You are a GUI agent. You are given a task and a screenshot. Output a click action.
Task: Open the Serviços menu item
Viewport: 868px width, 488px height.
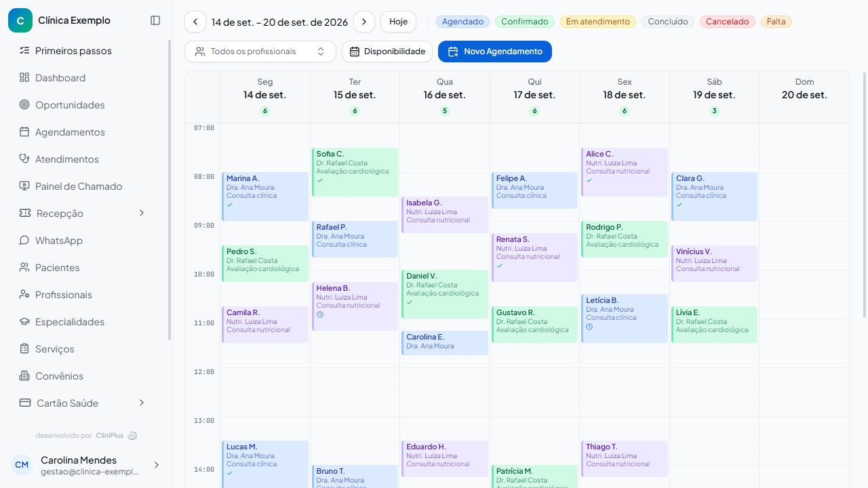tap(85, 348)
